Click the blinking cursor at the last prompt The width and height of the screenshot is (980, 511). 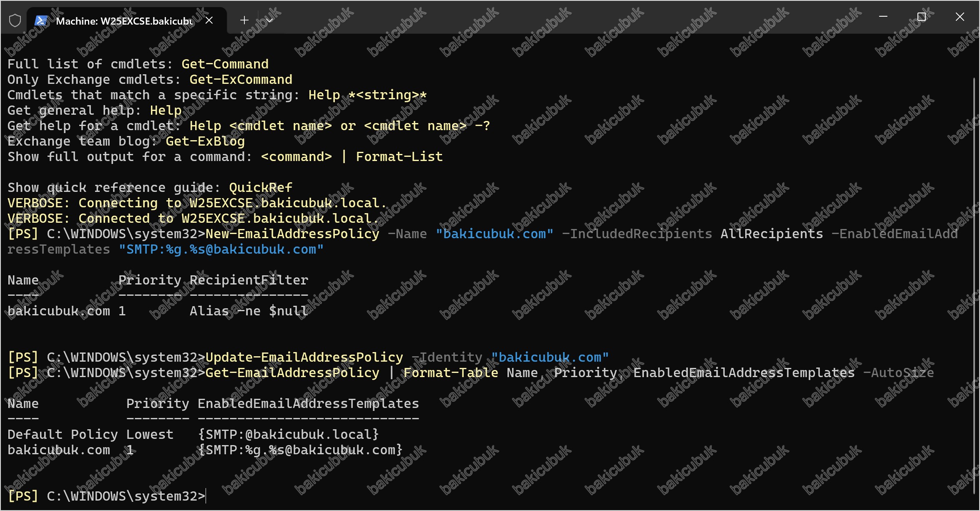[x=206, y=496]
